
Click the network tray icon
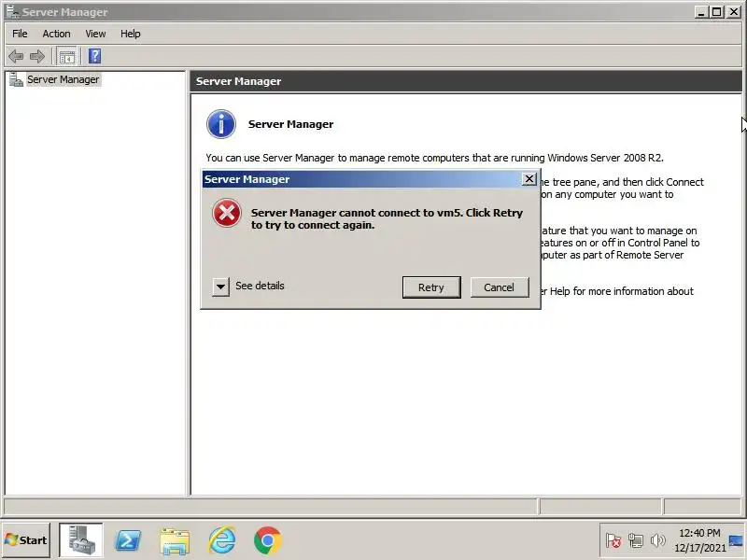(x=636, y=540)
